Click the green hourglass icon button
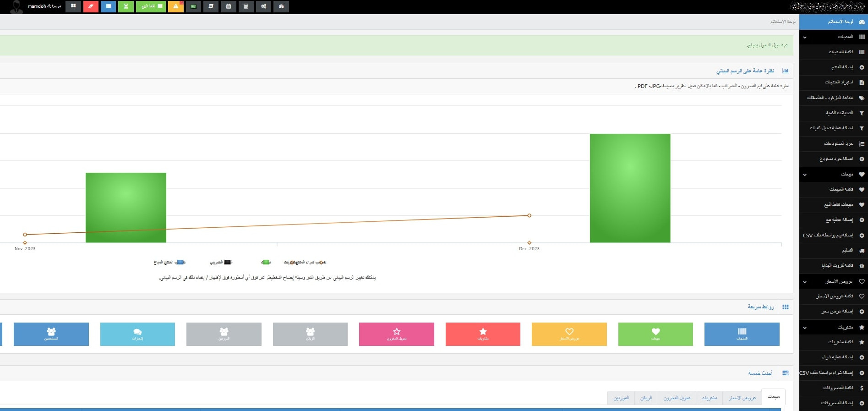The width and height of the screenshot is (868, 411). [x=126, y=6]
